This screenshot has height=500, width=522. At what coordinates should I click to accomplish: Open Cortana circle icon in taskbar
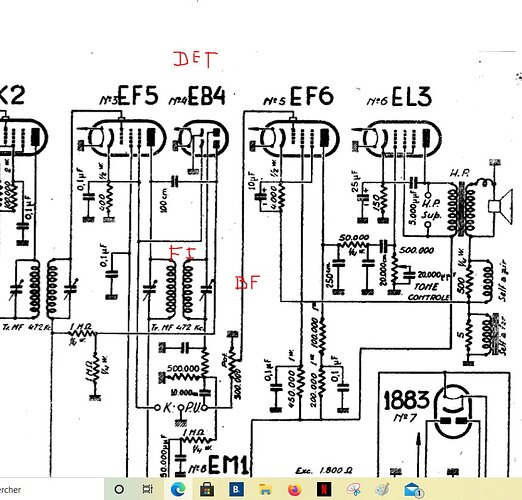point(119,489)
